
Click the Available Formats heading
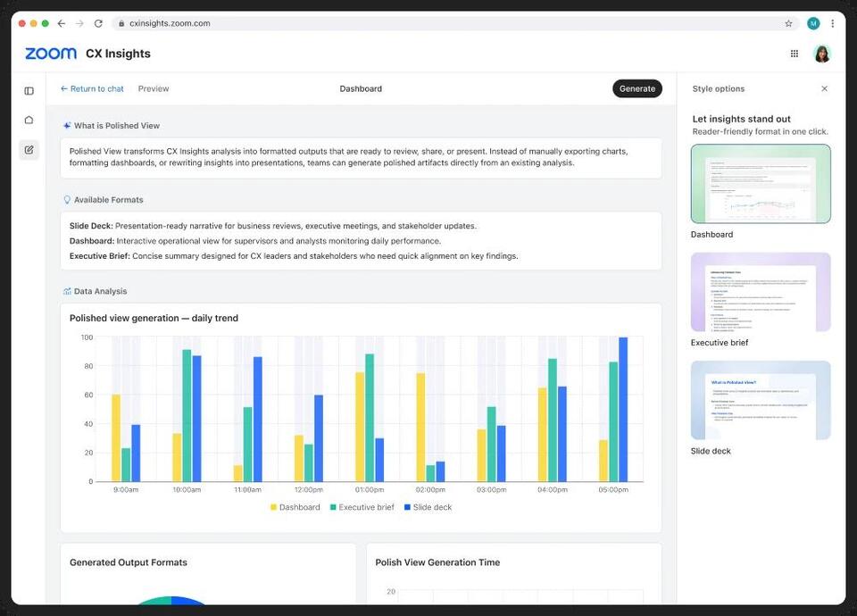coord(109,200)
